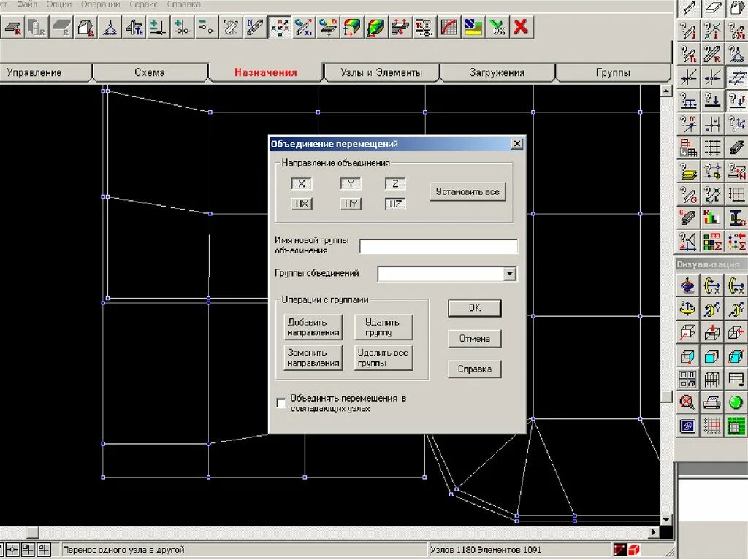
Task: Switch to the Управление tab
Action: tap(34, 72)
